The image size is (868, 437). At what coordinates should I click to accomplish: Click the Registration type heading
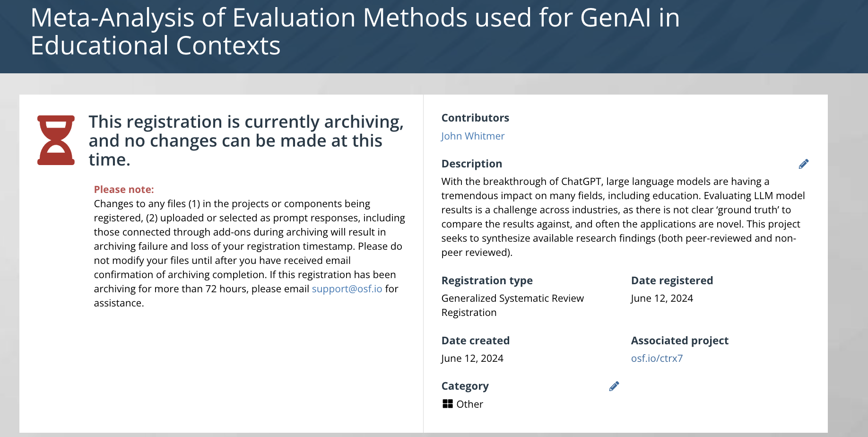(x=486, y=280)
